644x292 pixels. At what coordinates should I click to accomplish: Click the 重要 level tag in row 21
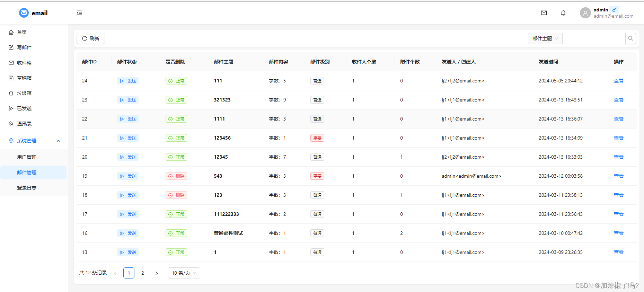point(317,138)
